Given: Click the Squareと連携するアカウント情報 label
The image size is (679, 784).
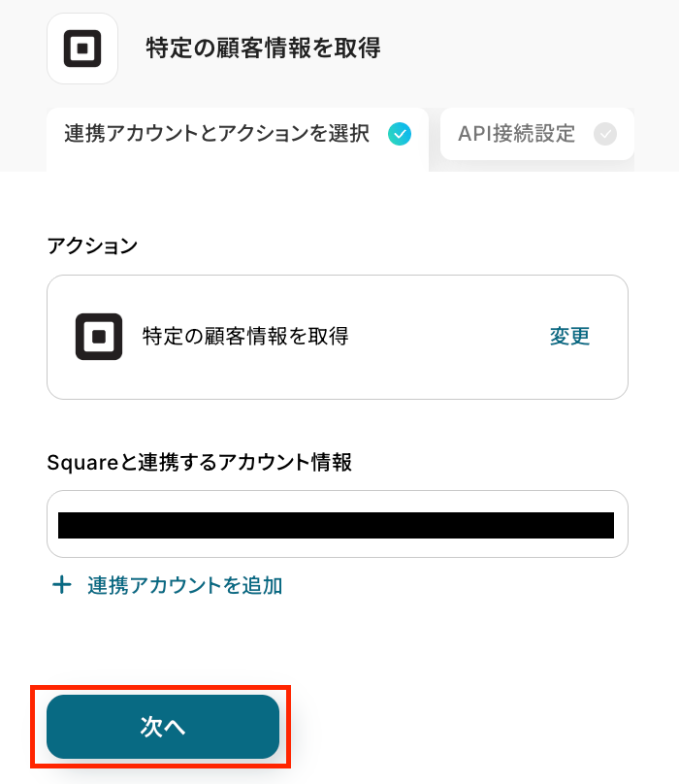Looking at the screenshot, I should coord(199,463).
